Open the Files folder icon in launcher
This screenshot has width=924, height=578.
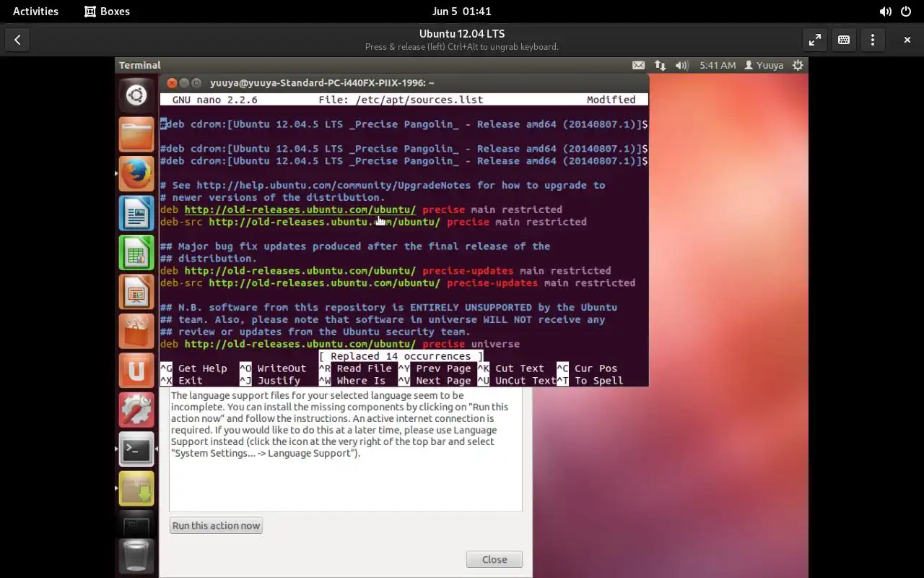(136, 134)
